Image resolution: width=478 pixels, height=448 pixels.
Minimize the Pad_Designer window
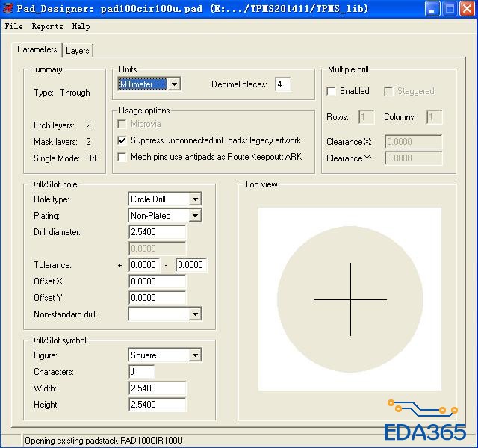click(432, 8)
